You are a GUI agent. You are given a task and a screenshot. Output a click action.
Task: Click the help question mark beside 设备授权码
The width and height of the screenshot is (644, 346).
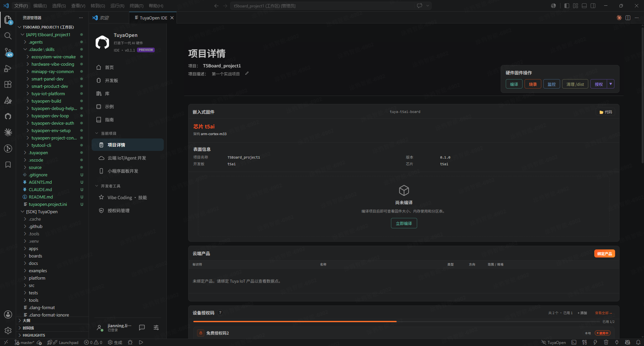pyautogui.click(x=220, y=312)
